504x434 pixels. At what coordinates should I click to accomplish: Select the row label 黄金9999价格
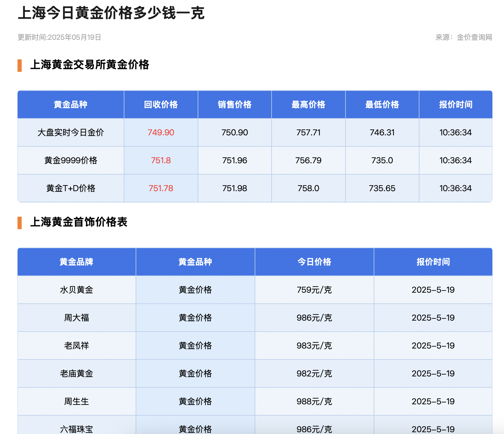[x=71, y=160]
